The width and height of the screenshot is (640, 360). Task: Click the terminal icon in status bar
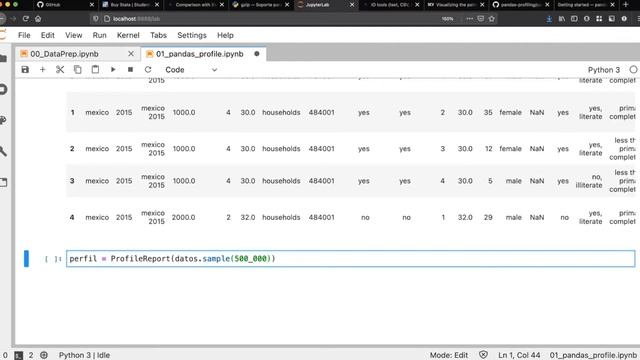(x=19, y=355)
